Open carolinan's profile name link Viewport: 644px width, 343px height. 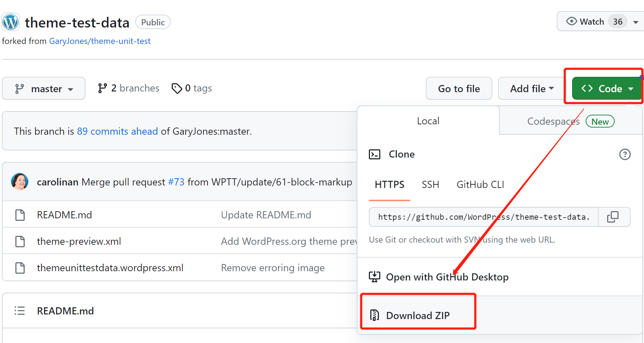58,182
